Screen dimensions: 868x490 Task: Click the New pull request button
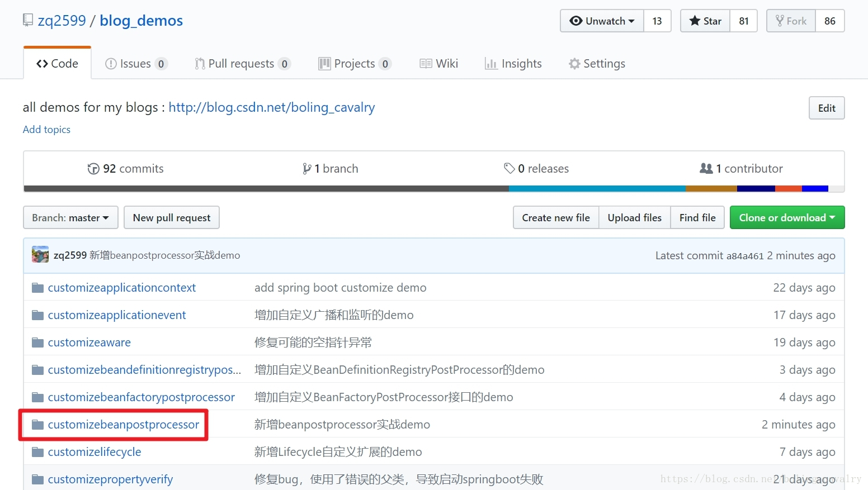click(172, 217)
